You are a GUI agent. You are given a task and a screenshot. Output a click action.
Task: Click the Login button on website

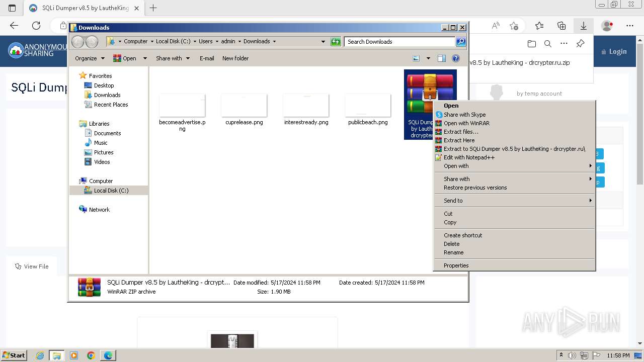pyautogui.click(x=614, y=51)
